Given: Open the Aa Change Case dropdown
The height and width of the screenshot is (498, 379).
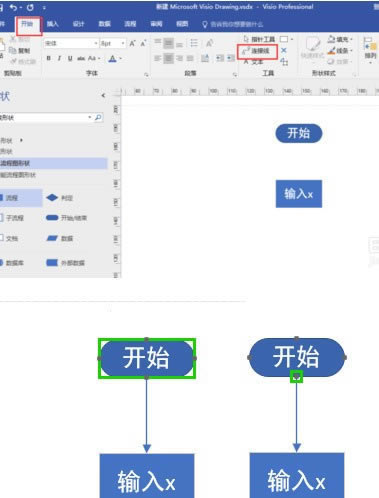Looking at the screenshot, I should (x=94, y=58).
